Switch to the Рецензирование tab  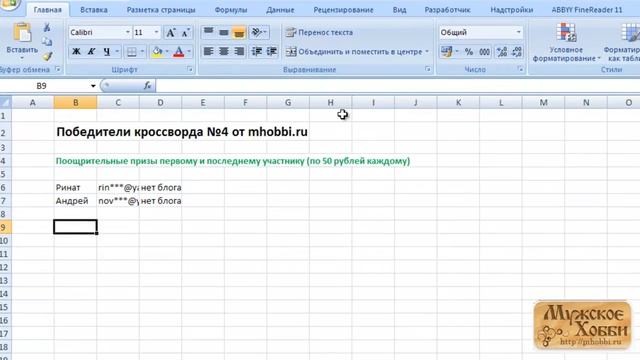343,10
